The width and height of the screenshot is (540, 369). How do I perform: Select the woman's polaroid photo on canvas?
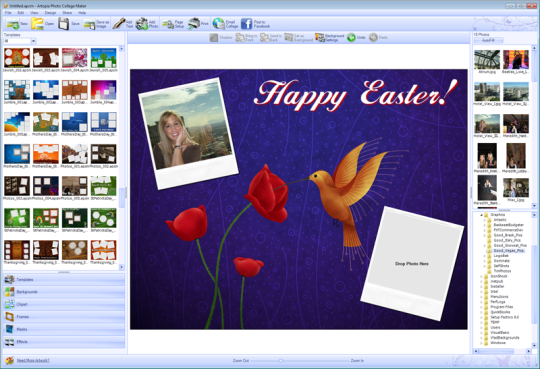point(188,134)
